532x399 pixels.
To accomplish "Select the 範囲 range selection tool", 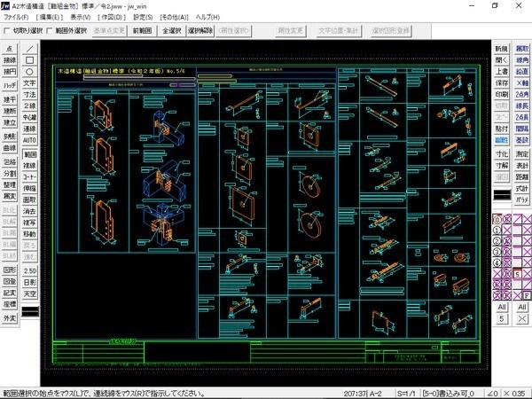I will [x=29, y=154].
